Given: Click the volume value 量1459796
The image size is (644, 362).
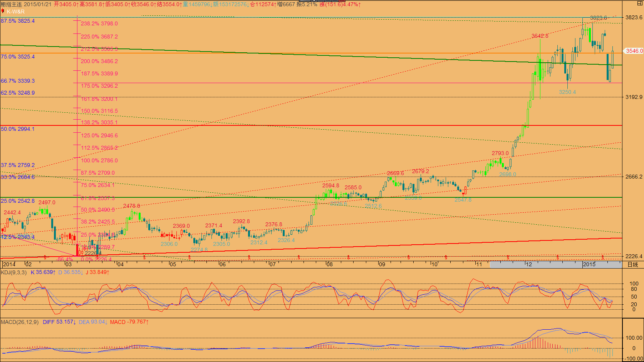Looking at the screenshot, I should pyautogui.click(x=198, y=4).
